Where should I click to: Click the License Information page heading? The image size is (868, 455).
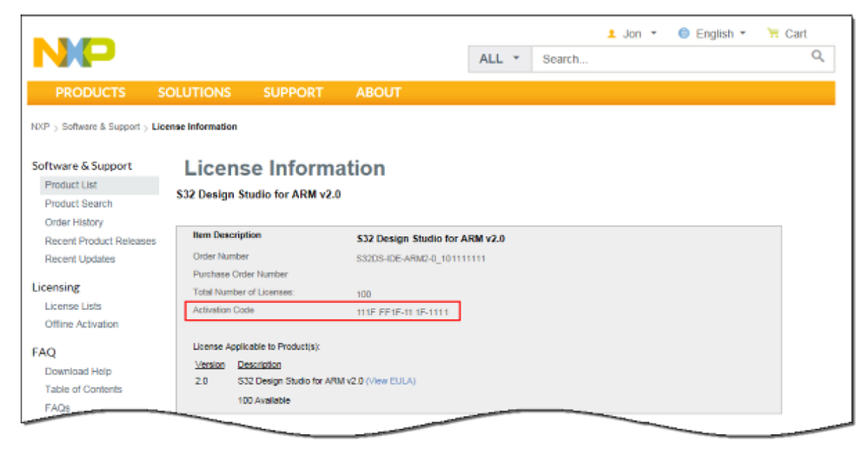click(284, 168)
